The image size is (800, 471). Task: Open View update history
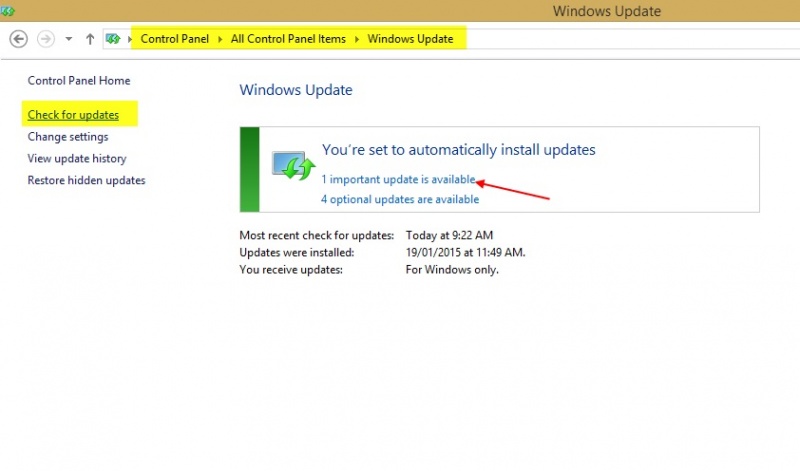coord(77,159)
